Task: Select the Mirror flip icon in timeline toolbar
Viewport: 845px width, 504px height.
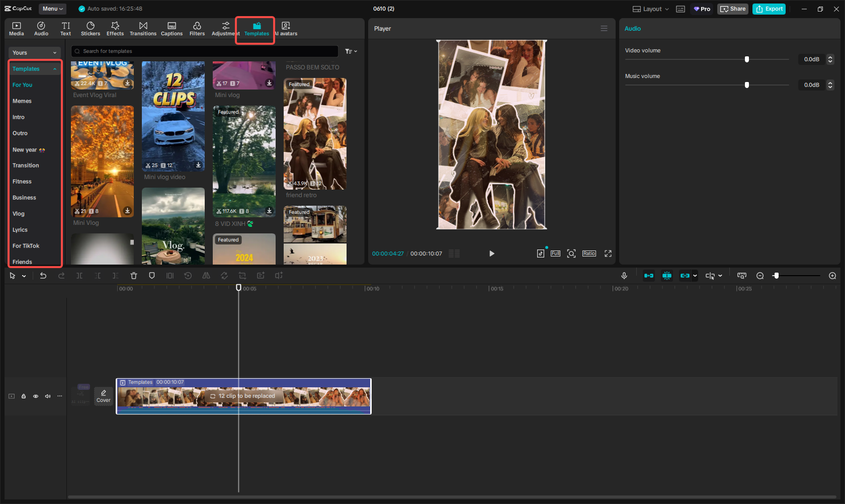Action: (x=206, y=276)
